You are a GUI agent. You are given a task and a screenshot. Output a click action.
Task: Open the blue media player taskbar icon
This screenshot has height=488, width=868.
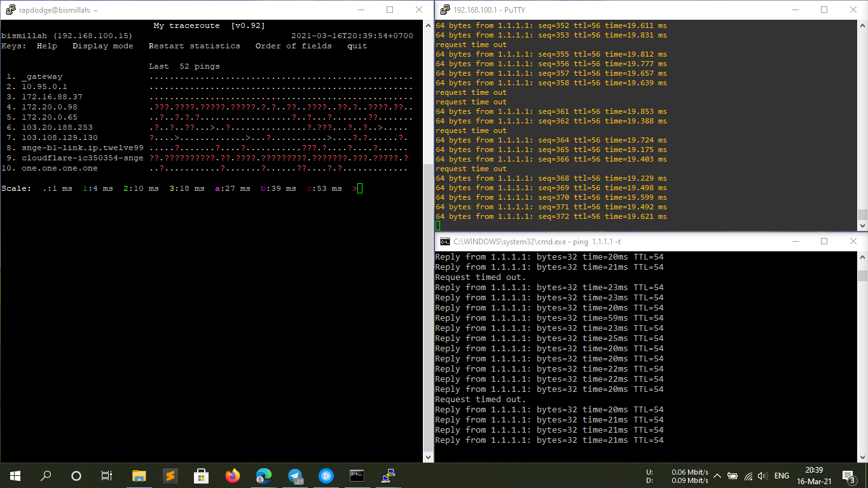(x=326, y=475)
